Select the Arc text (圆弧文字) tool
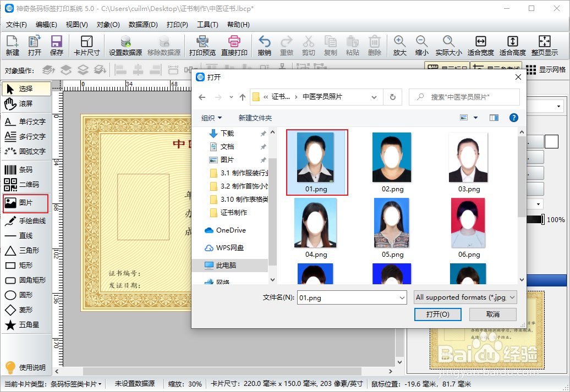Image resolution: width=570 pixels, height=392 pixels. [26, 151]
